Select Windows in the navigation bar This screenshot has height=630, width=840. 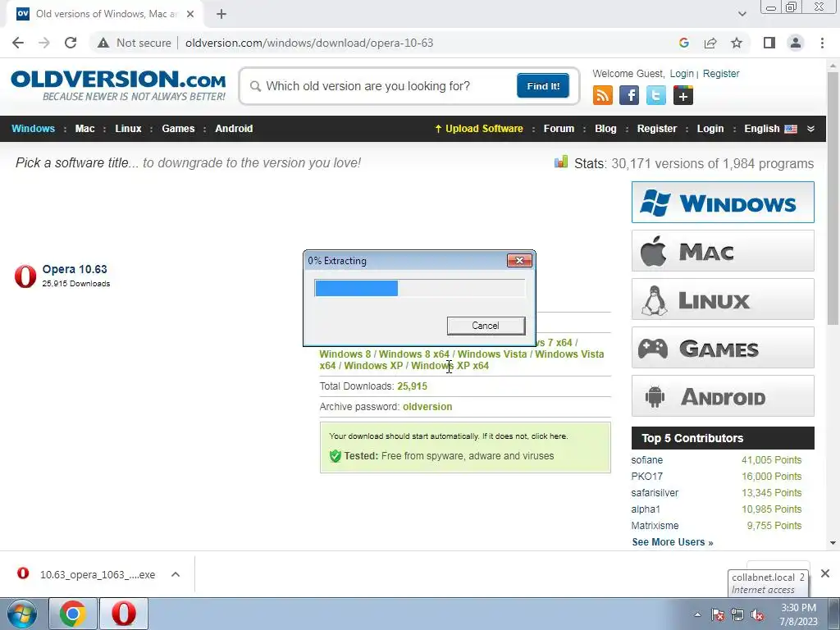(x=33, y=129)
